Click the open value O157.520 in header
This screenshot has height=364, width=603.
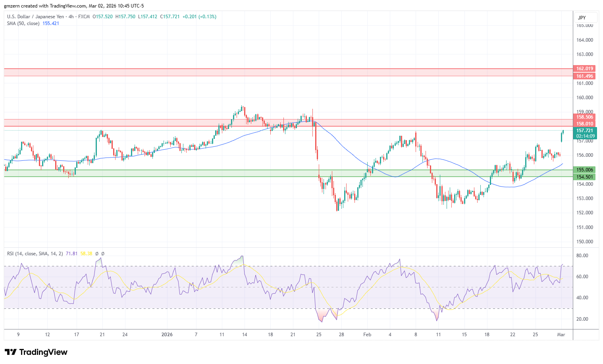coord(102,17)
